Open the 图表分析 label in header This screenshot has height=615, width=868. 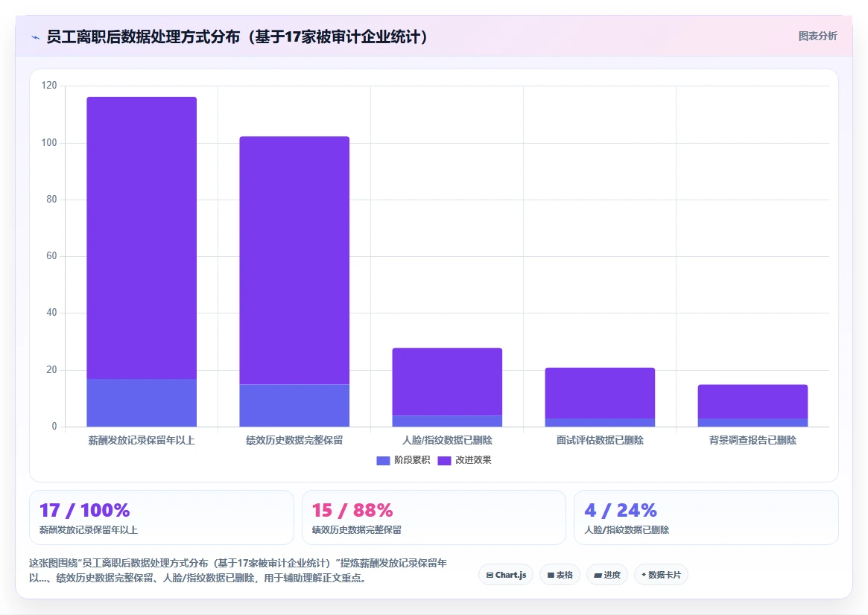tap(817, 36)
